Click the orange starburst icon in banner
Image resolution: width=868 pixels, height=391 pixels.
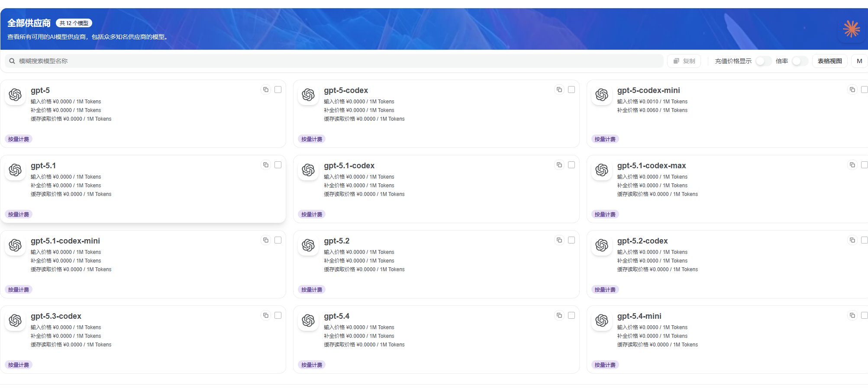pos(852,29)
